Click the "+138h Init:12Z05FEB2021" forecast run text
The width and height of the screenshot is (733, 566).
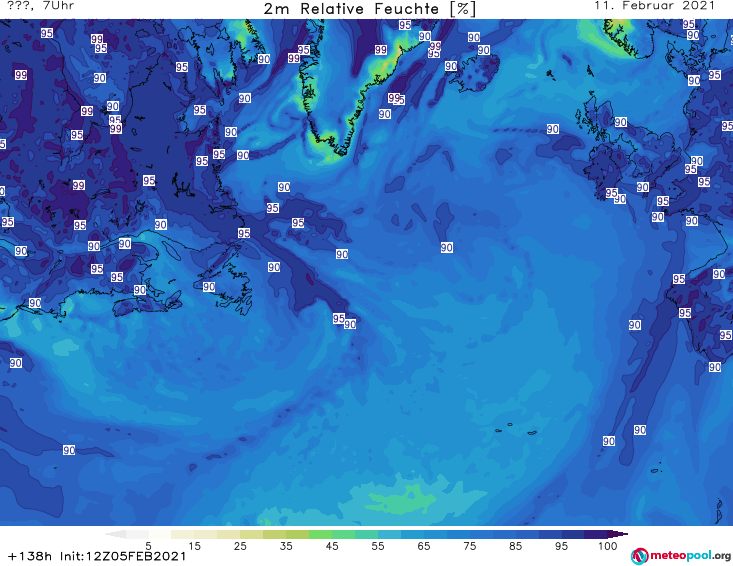pyautogui.click(x=97, y=556)
